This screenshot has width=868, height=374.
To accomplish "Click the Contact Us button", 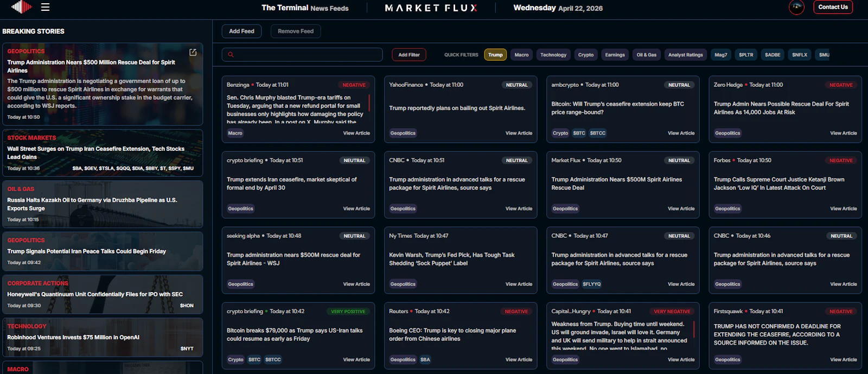I will tap(833, 7).
